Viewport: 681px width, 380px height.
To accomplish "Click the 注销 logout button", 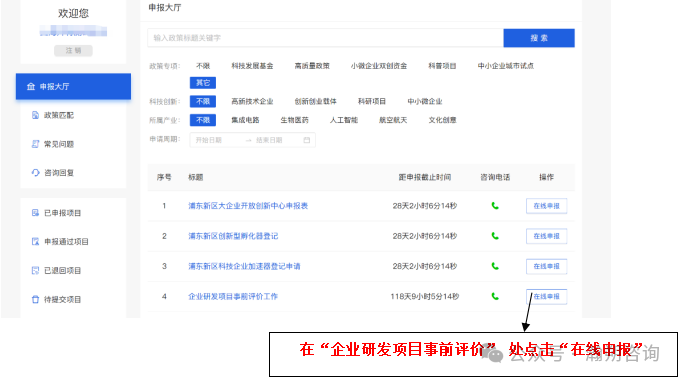I will tap(73, 50).
